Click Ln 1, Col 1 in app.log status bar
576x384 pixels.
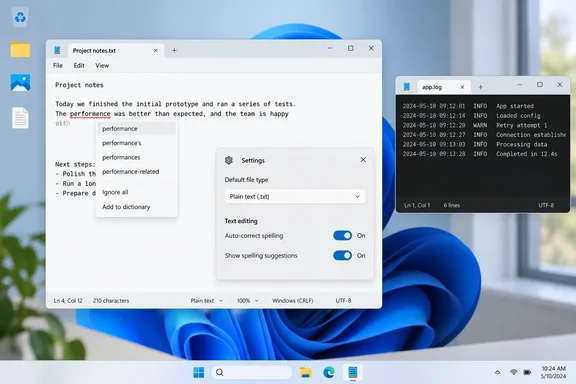coord(417,205)
